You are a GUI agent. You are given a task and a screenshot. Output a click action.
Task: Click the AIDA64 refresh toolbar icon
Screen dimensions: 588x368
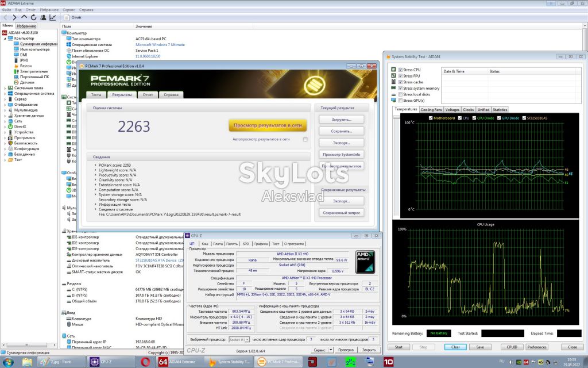coord(33,17)
